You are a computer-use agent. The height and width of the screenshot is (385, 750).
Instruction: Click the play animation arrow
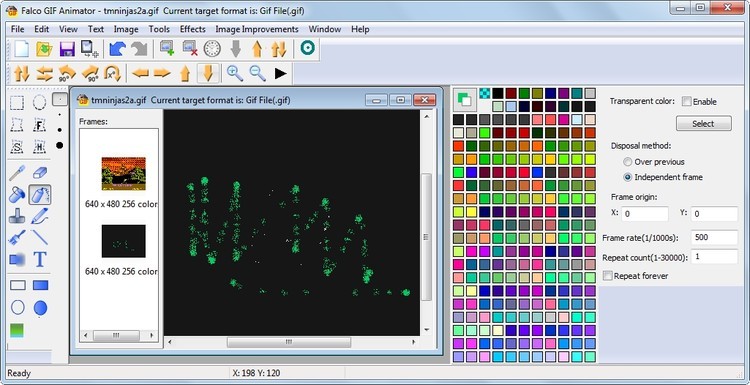(280, 73)
